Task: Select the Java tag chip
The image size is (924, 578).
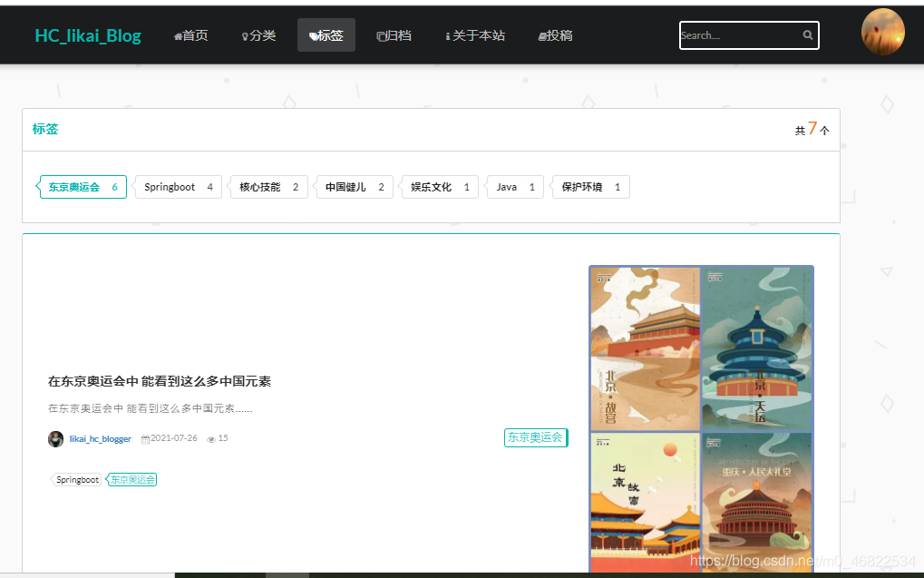Action: (514, 187)
